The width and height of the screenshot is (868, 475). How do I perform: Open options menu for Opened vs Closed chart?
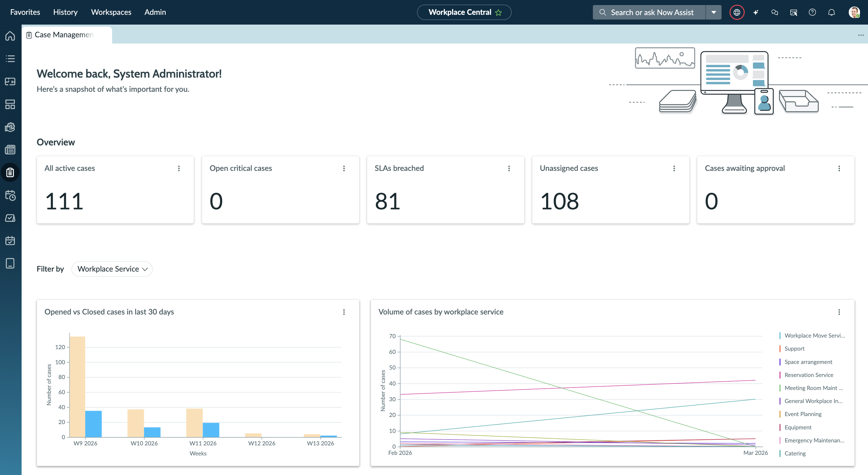pyautogui.click(x=344, y=312)
